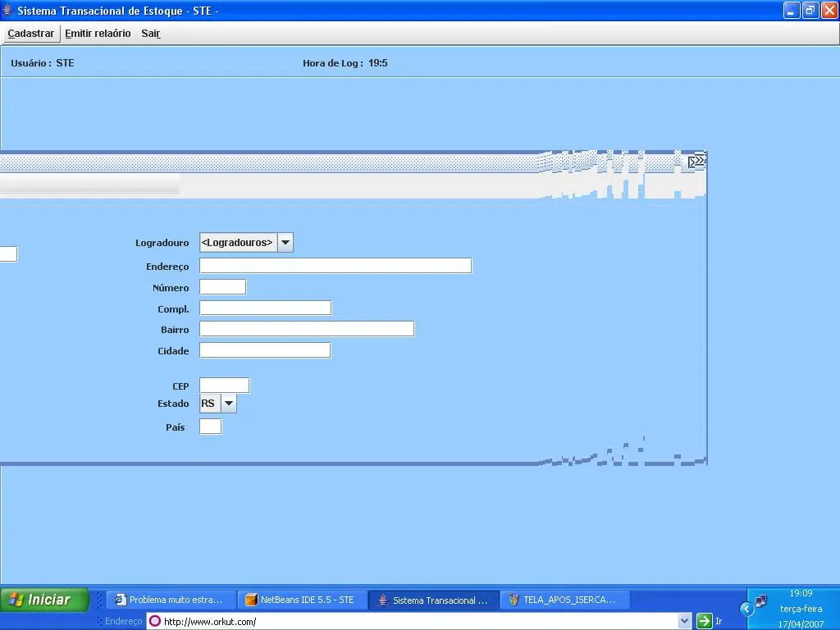Viewport: 840px width, 630px height.
Task: Click the orkut favicon in address bar
Action: 155,622
